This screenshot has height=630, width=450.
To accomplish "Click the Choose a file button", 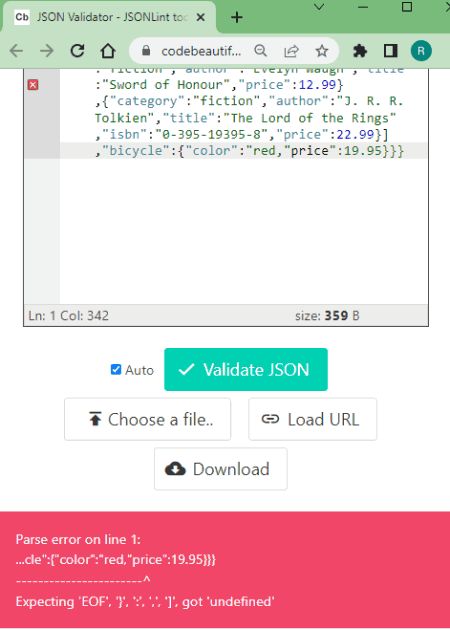I will 147,419.
